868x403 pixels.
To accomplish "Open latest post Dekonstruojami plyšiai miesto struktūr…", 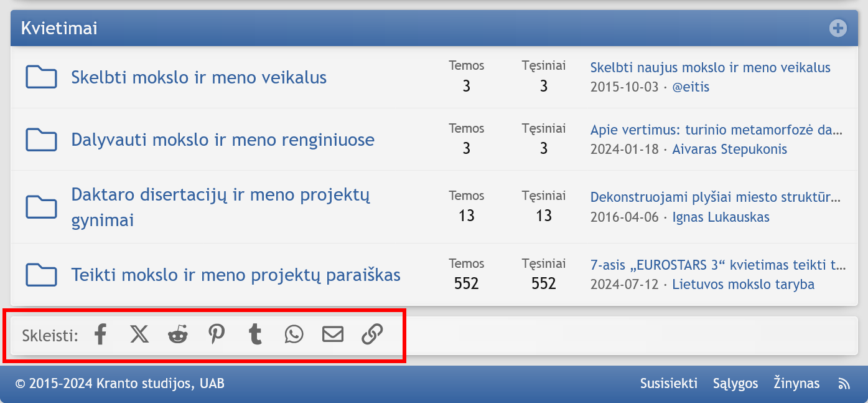I will 716,197.
